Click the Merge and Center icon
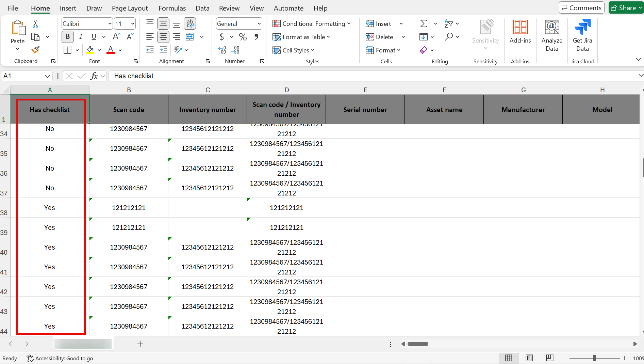644x364 pixels. coord(190,37)
